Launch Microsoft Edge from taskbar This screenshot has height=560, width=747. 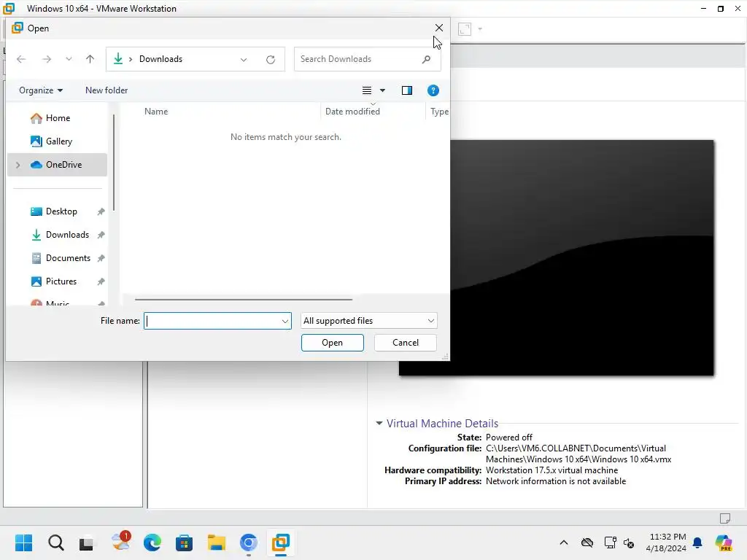point(152,542)
